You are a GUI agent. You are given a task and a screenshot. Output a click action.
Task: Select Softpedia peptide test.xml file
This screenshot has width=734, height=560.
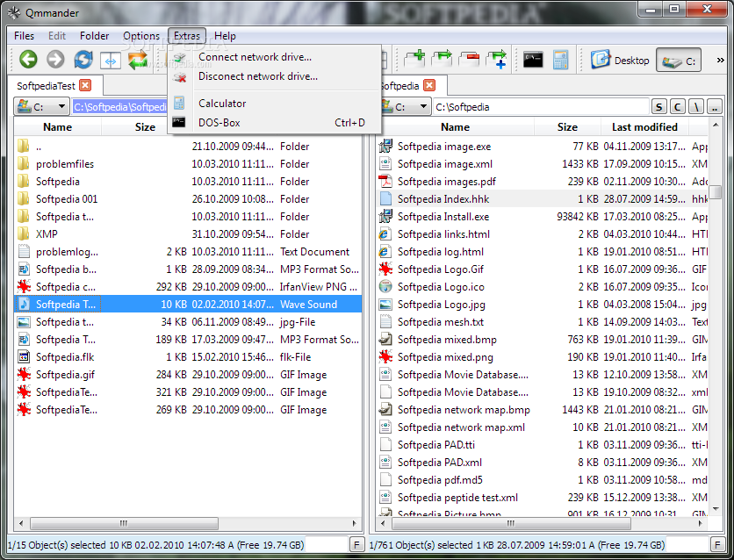pos(457,498)
